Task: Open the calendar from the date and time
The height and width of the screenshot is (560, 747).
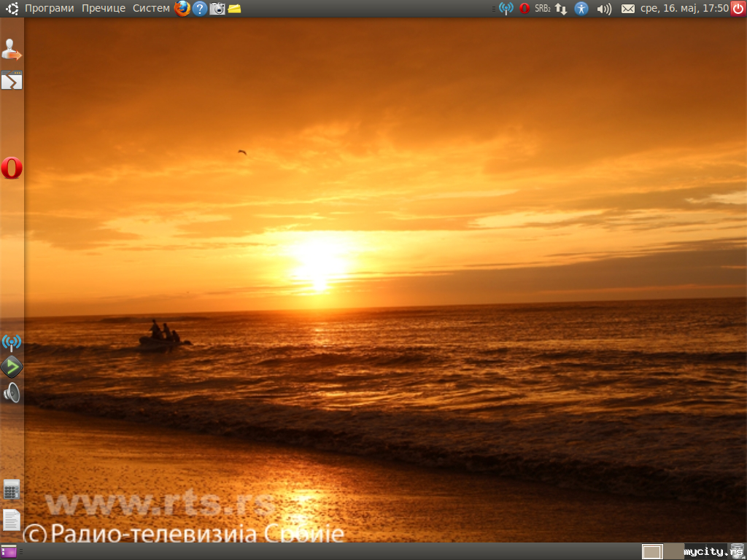Action: coord(684,8)
